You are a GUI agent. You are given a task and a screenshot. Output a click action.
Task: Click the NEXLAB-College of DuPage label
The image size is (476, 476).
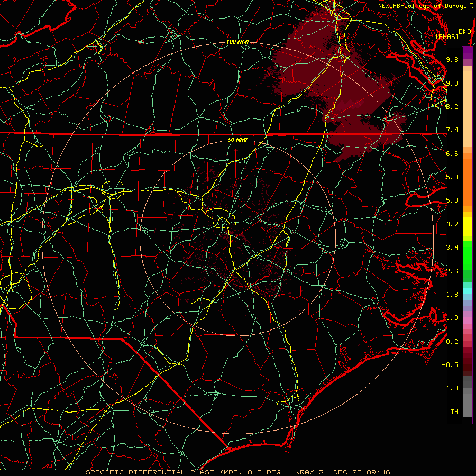425,6
